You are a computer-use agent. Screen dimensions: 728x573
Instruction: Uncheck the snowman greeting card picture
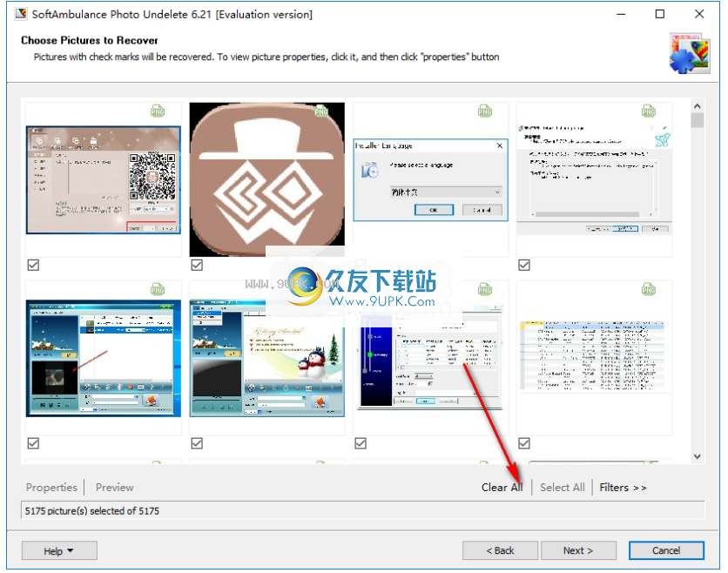[197, 443]
